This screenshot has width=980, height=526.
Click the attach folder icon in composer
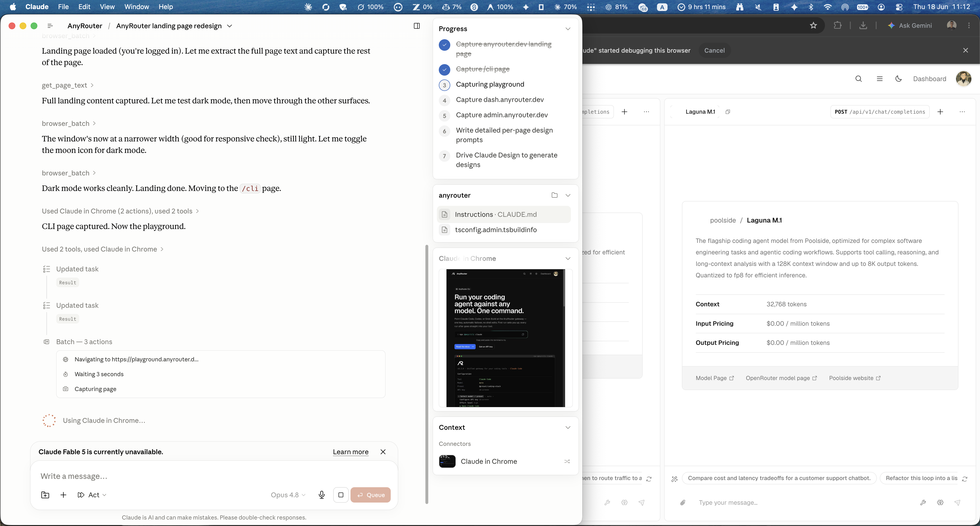[45, 495]
